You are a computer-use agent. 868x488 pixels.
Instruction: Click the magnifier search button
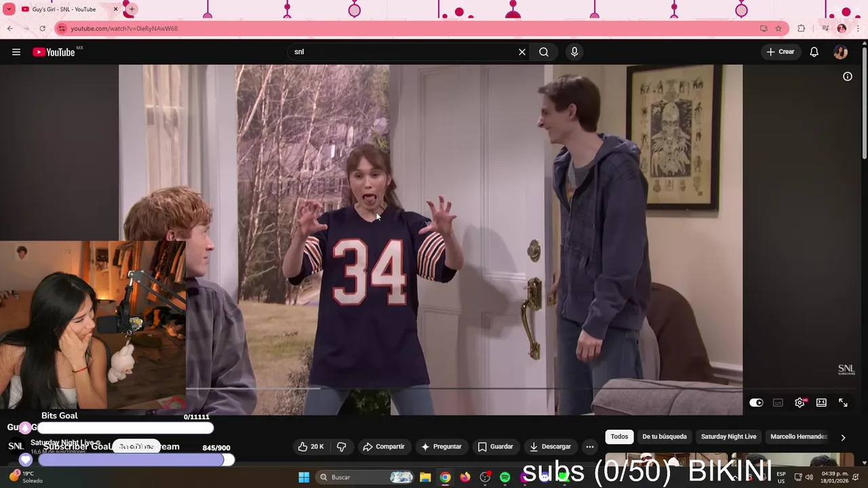coord(544,52)
